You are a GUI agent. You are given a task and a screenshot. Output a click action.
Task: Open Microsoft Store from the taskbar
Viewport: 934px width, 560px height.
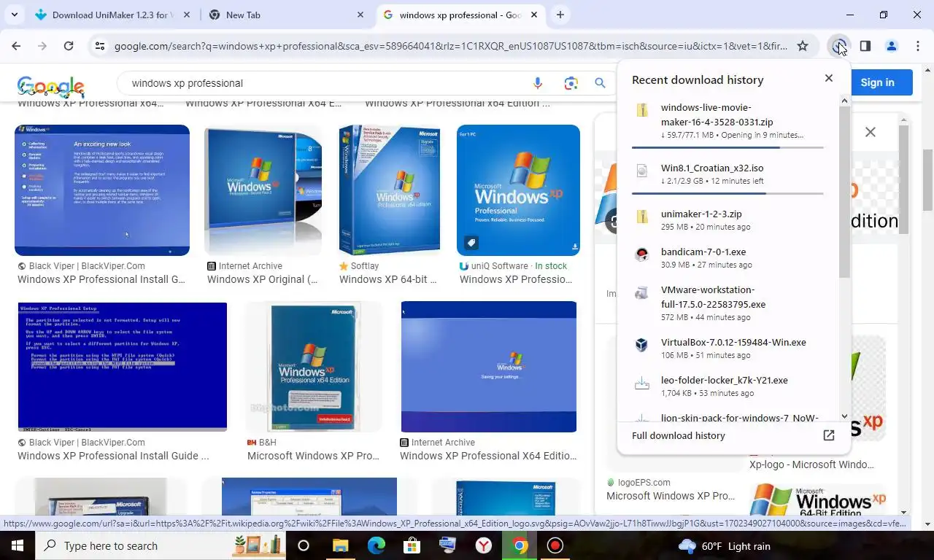pyautogui.click(x=412, y=545)
